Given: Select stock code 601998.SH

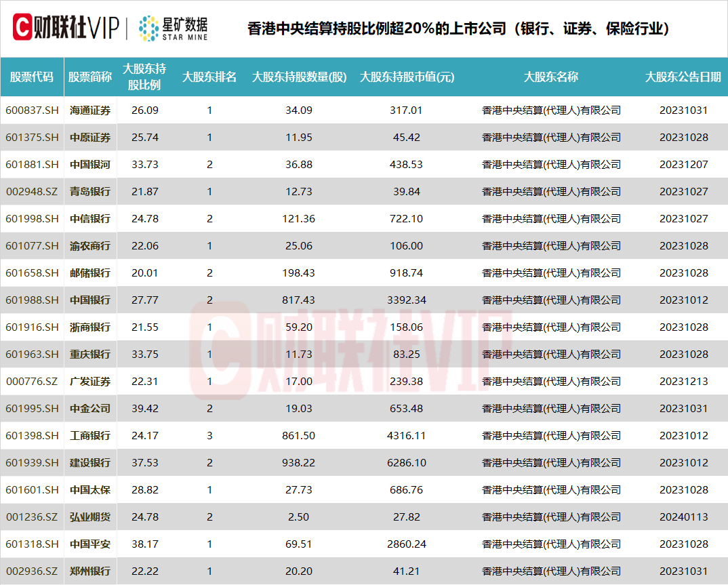Looking at the screenshot, I should [x=32, y=219].
